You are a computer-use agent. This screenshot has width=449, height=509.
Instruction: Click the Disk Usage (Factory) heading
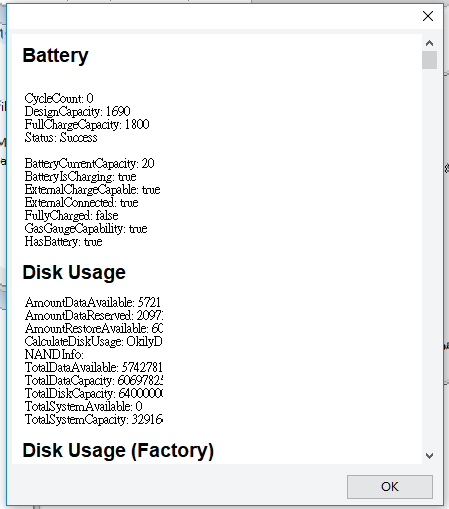(x=118, y=451)
